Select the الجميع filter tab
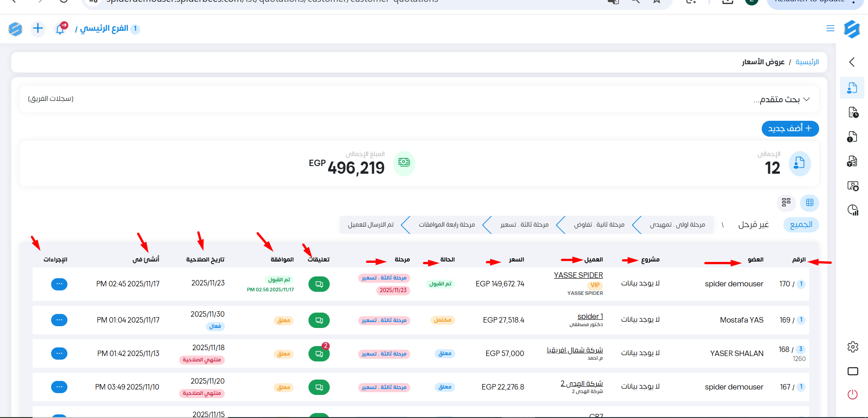The width and height of the screenshot is (868, 418). 801,225
